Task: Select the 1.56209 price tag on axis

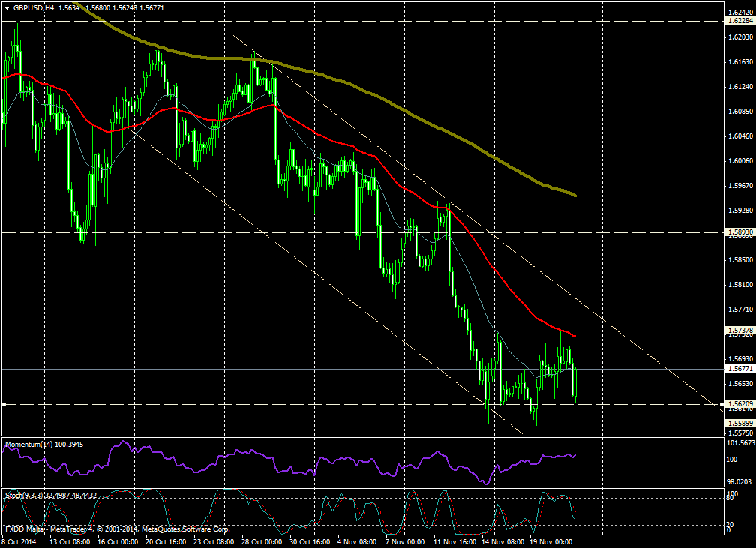Action: [739, 404]
